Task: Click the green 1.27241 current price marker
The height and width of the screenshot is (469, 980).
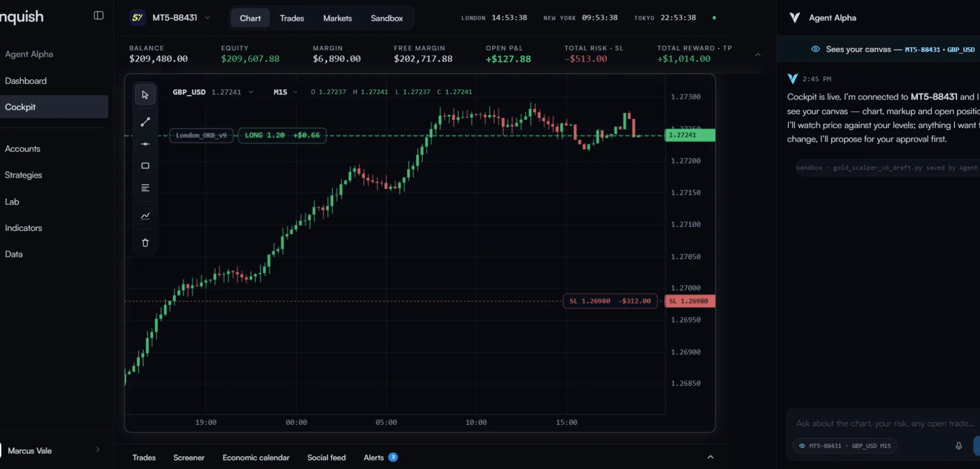Action: 690,135
